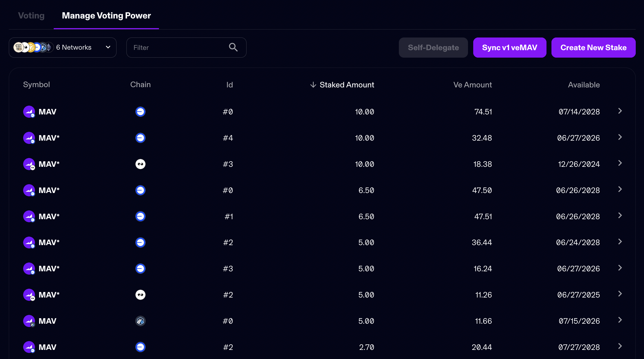
Task: Click the Self-Delegate button
Action: 433,47
